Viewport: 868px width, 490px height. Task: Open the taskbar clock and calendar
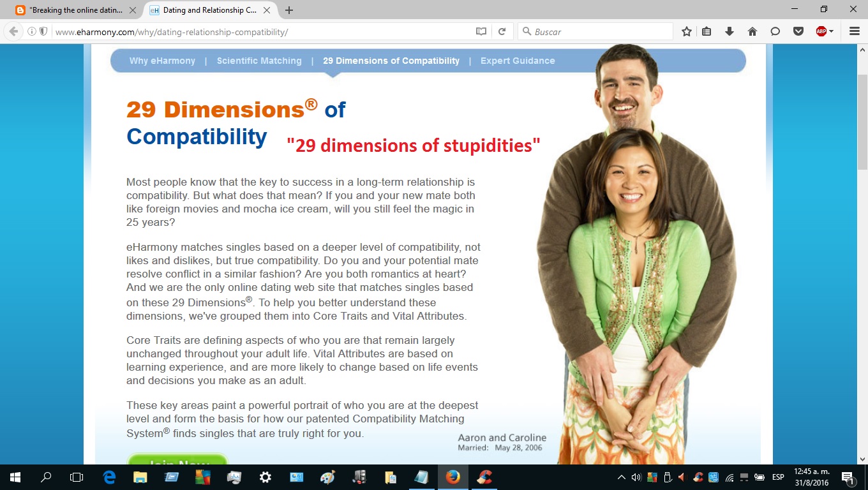tap(812, 477)
